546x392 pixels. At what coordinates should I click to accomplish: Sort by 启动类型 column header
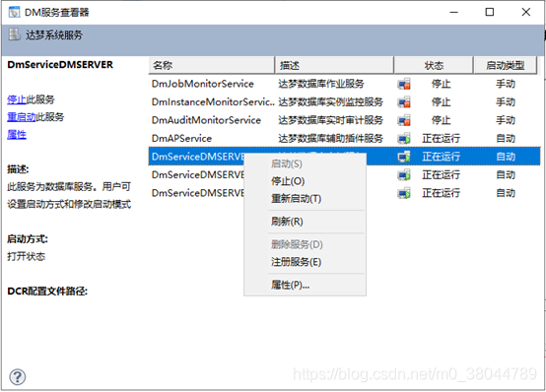[x=506, y=65]
